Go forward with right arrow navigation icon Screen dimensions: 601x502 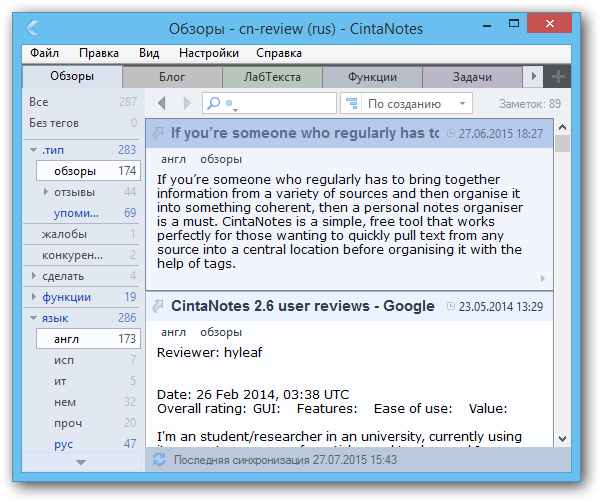187,103
